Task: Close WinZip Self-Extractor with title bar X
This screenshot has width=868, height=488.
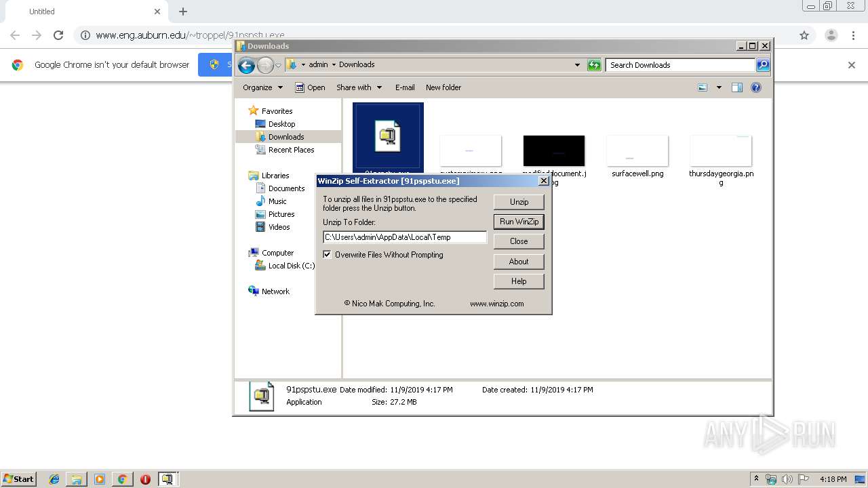Action: [x=544, y=181]
